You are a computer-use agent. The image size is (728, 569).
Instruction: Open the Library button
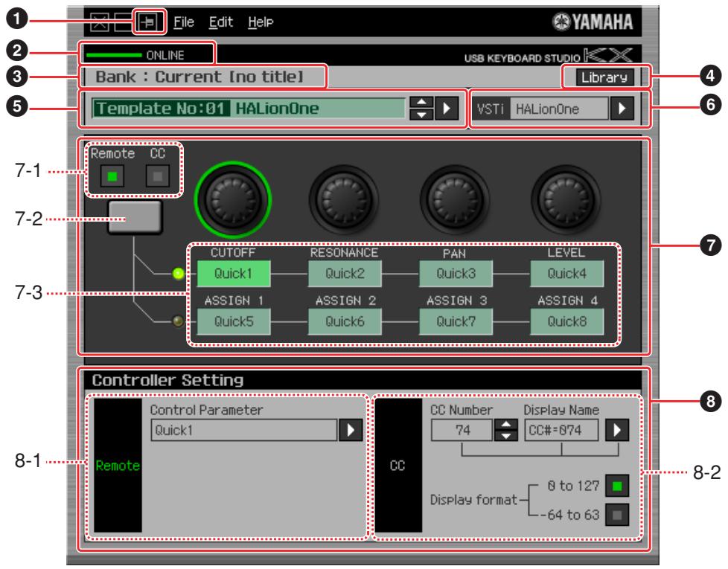click(604, 77)
